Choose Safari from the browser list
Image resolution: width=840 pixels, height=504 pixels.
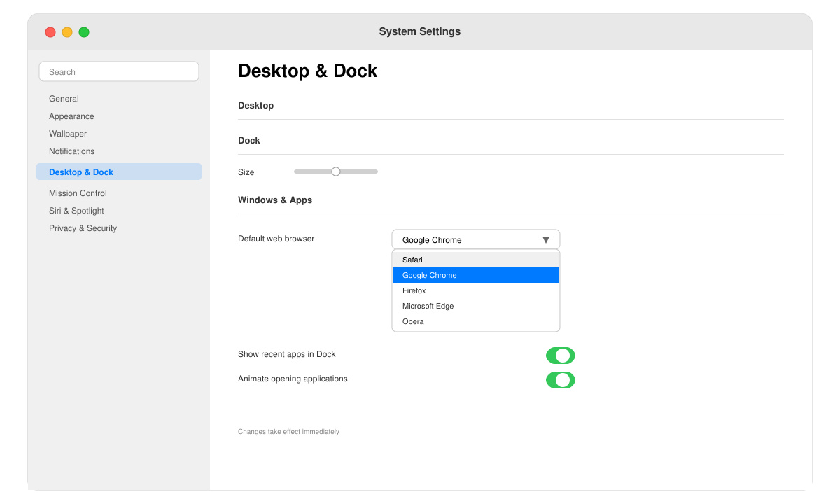476,260
